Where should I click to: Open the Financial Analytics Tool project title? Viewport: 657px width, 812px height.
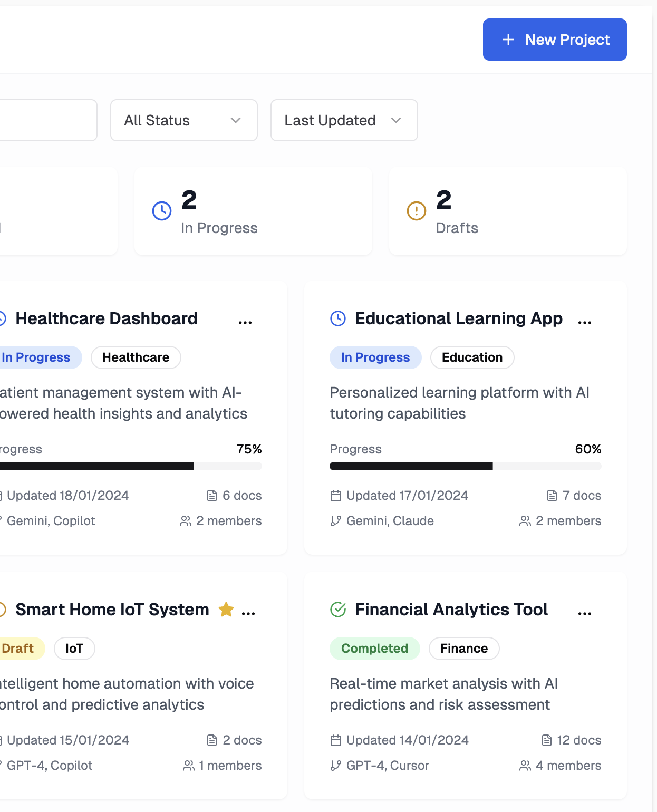[x=451, y=610]
